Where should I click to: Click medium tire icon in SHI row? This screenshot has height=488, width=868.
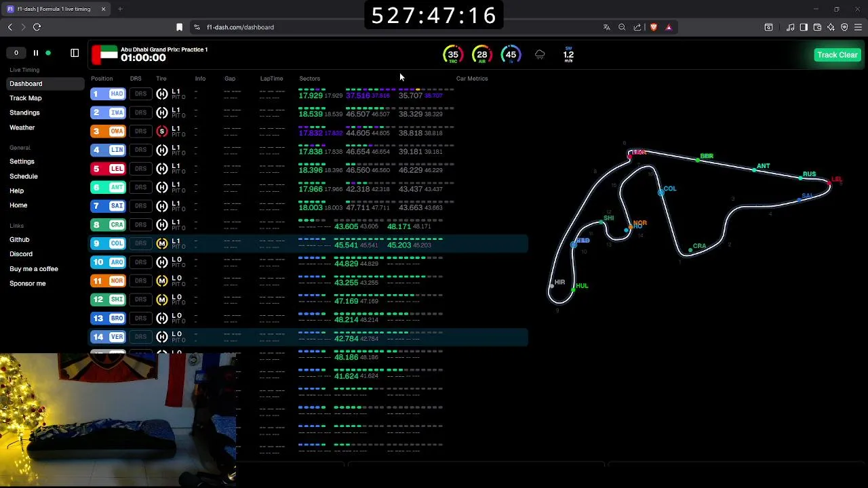tap(161, 300)
